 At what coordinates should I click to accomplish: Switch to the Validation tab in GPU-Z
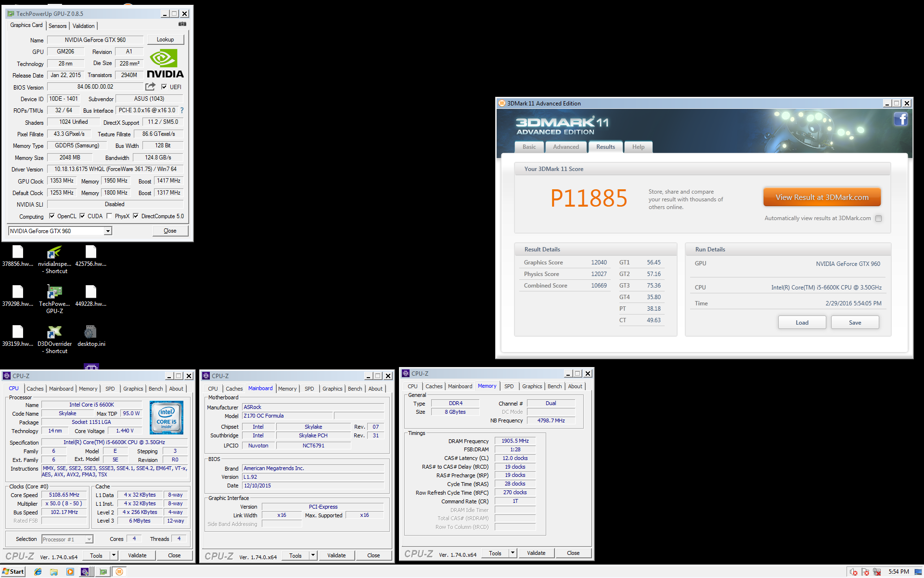[84, 26]
